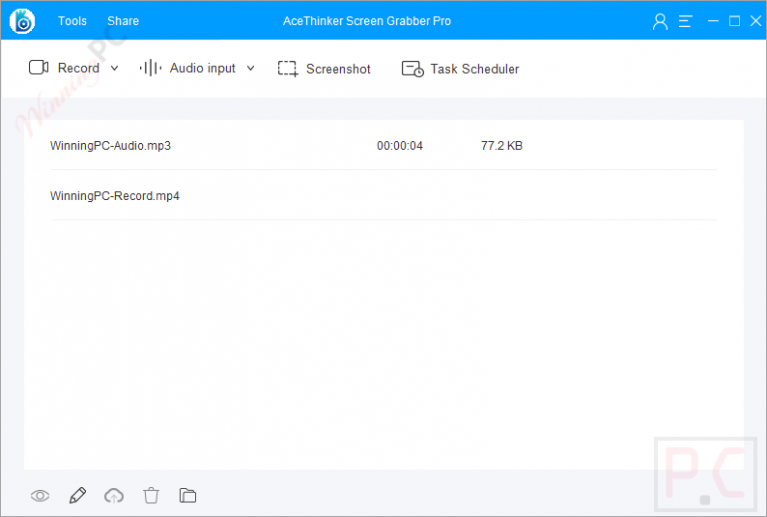The width and height of the screenshot is (767, 517).
Task: Click the 00:00:04 duration value
Action: (x=400, y=146)
